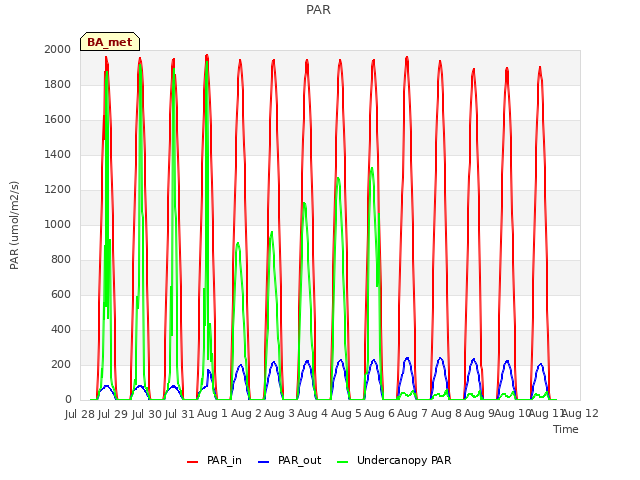Click the blue PAR_out legend swatch
This screenshot has width=640, height=480.
coord(264,462)
